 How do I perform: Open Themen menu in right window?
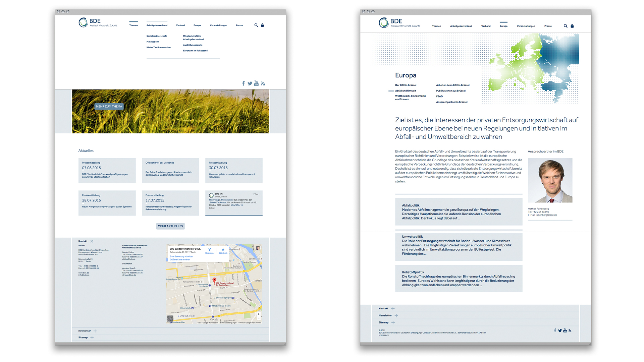[x=436, y=26]
